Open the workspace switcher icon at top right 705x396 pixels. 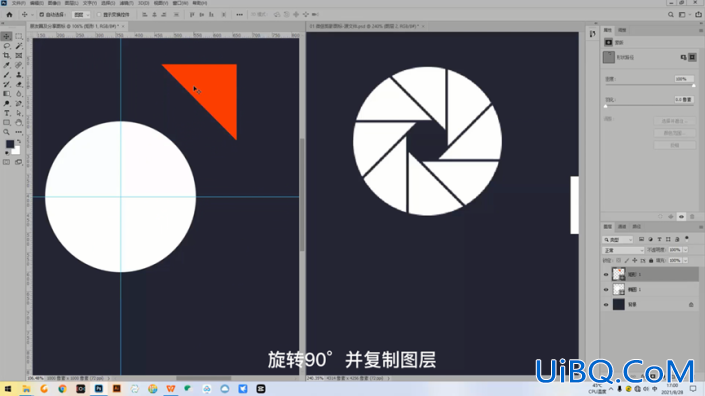[682, 15]
